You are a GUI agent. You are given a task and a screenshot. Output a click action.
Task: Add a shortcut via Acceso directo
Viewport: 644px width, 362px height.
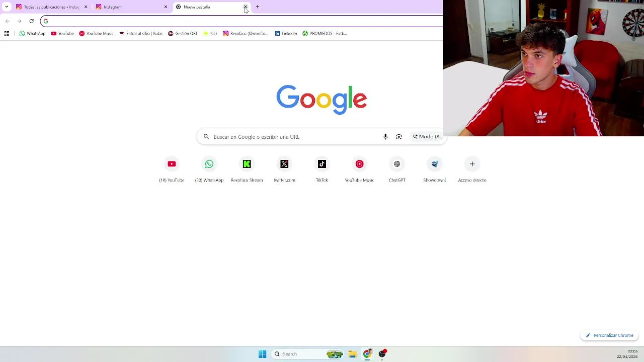tap(472, 170)
